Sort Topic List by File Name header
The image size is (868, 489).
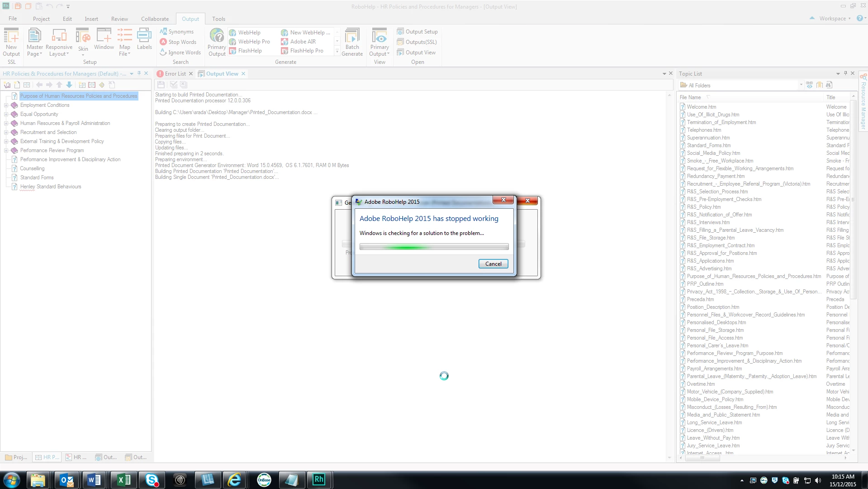pyautogui.click(x=751, y=97)
